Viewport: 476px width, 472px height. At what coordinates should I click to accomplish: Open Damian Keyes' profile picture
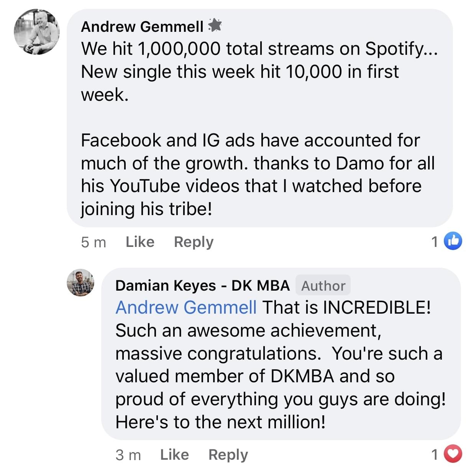pyautogui.click(x=81, y=283)
